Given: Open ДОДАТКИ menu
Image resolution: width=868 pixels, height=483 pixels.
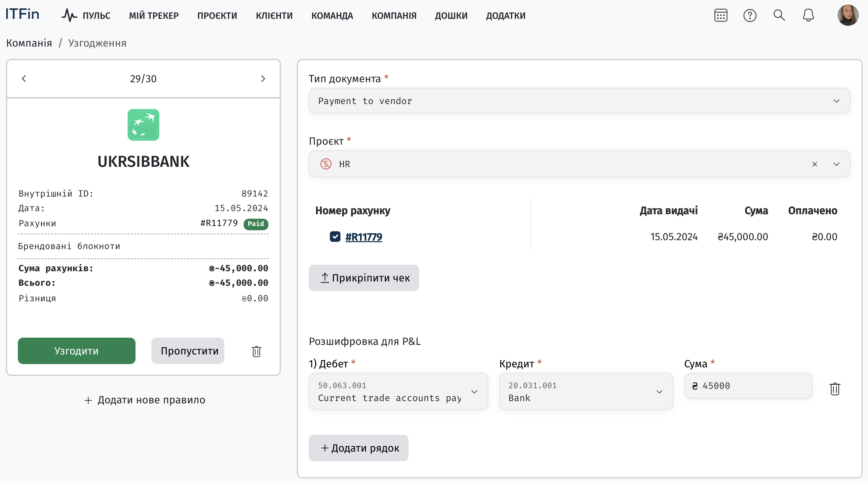Looking at the screenshot, I should coord(505,16).
